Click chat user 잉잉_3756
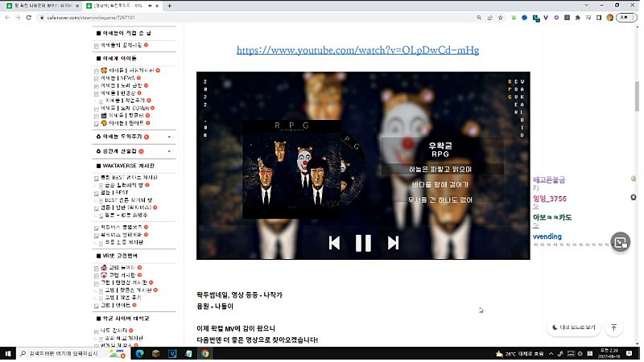The image size is (644, 362). click(550, 199)
